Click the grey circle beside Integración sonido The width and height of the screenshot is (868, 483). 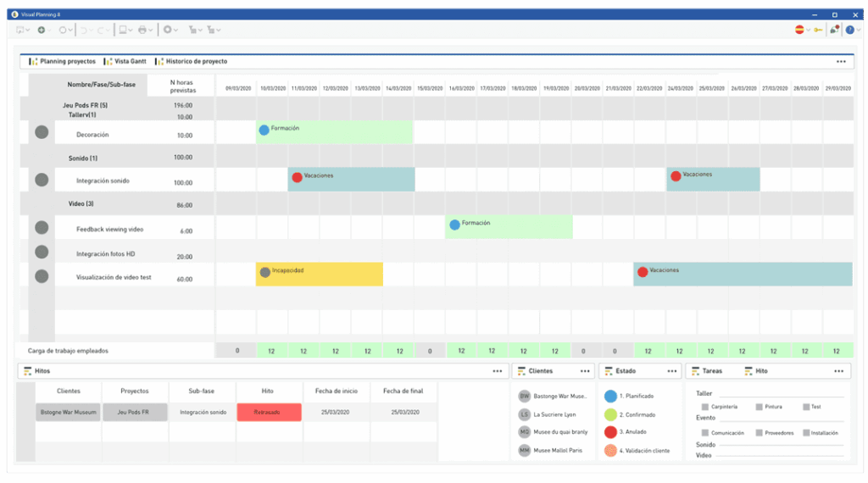tap(42, 180)
